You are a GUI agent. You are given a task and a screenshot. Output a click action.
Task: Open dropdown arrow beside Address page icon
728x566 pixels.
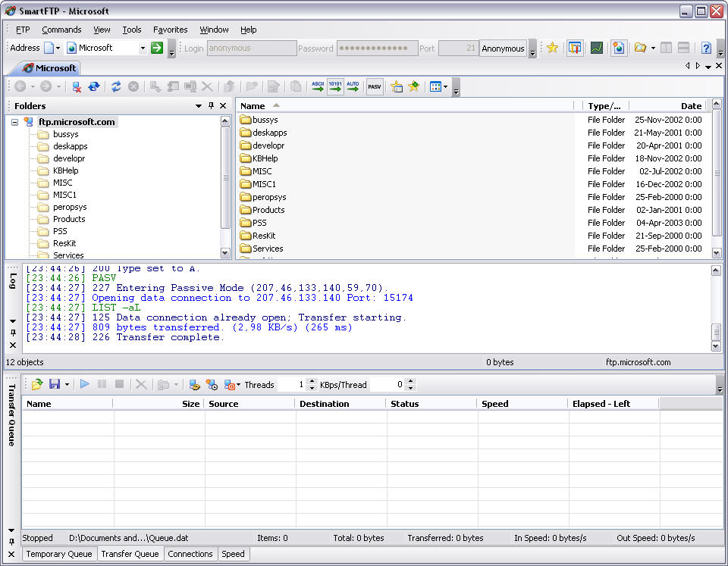pos(58,48)
